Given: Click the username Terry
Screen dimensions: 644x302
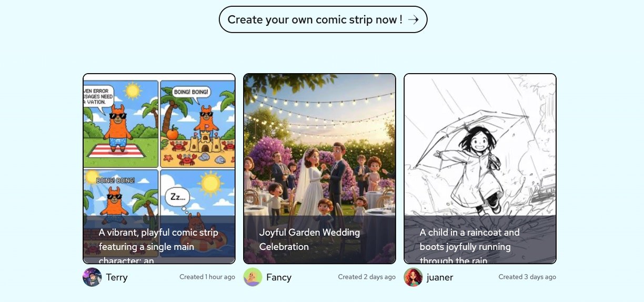Looking at the screenshot, I should coord(117,277).
